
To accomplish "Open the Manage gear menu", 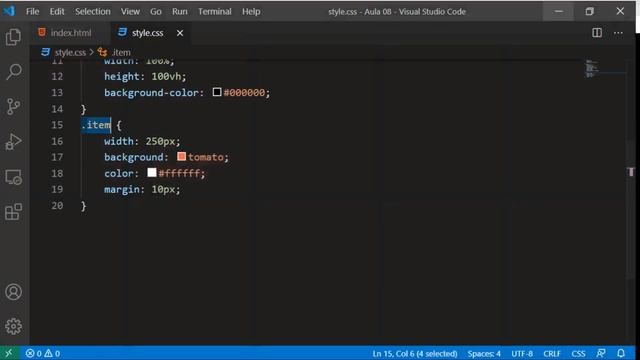I will tap(13, 326).
